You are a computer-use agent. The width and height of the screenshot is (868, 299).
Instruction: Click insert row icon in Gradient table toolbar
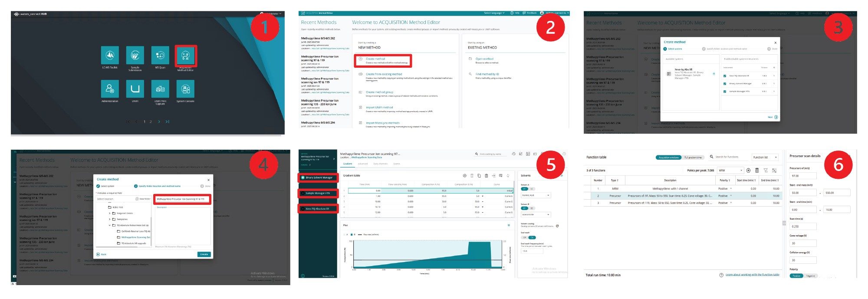click(x=493, y=176)
